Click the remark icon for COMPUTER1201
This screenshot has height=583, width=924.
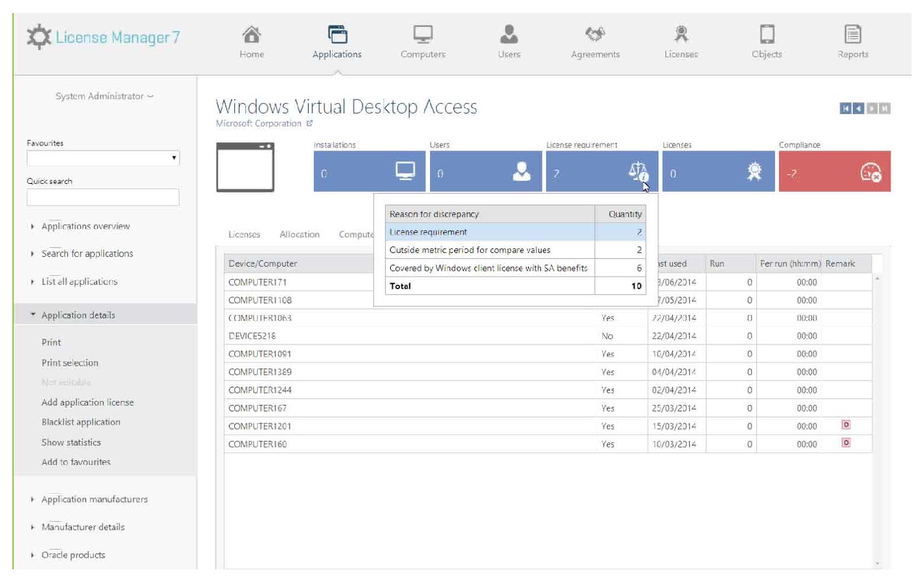(x=846, y=425)
